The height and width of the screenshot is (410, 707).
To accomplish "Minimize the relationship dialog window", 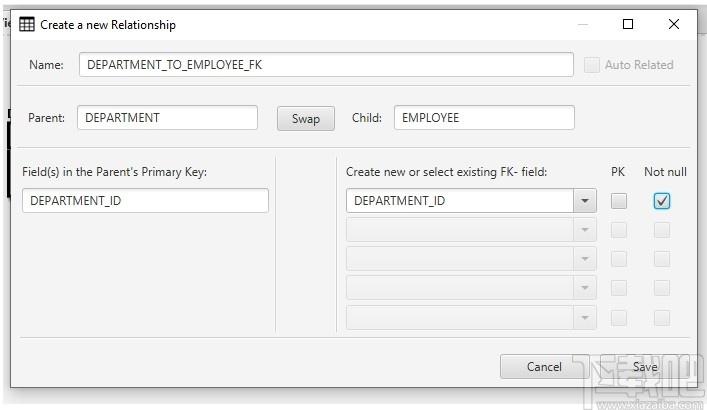I will pyautogui.click(x=583, y=24).
